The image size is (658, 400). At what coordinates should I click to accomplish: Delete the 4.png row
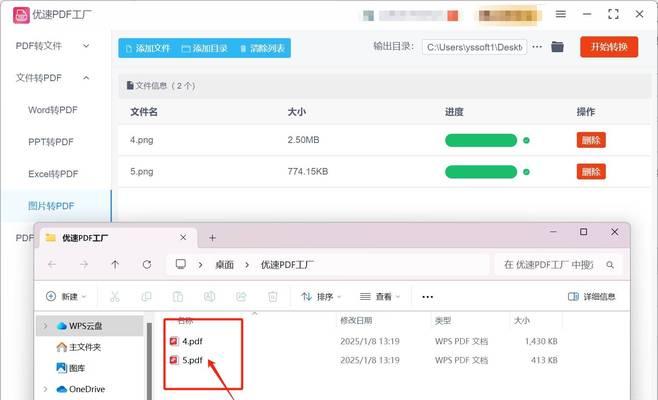click(x=591, y=140)
